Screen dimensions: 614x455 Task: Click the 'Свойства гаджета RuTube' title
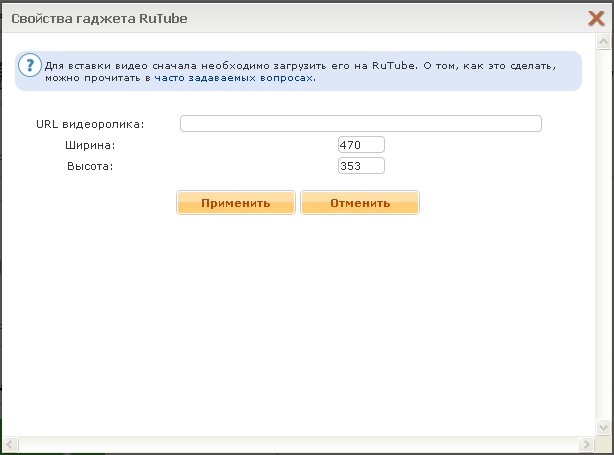coord(98,18)
